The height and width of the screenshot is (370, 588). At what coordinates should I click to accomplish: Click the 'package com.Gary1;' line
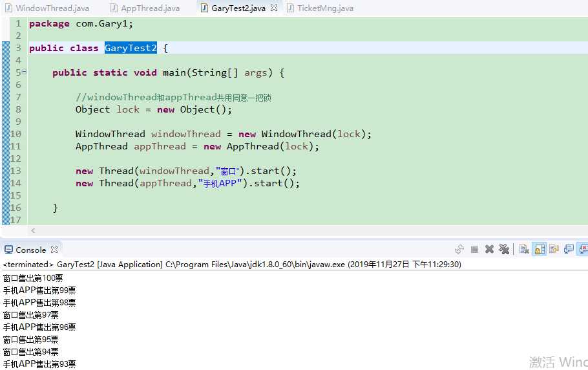pos(81,23)
